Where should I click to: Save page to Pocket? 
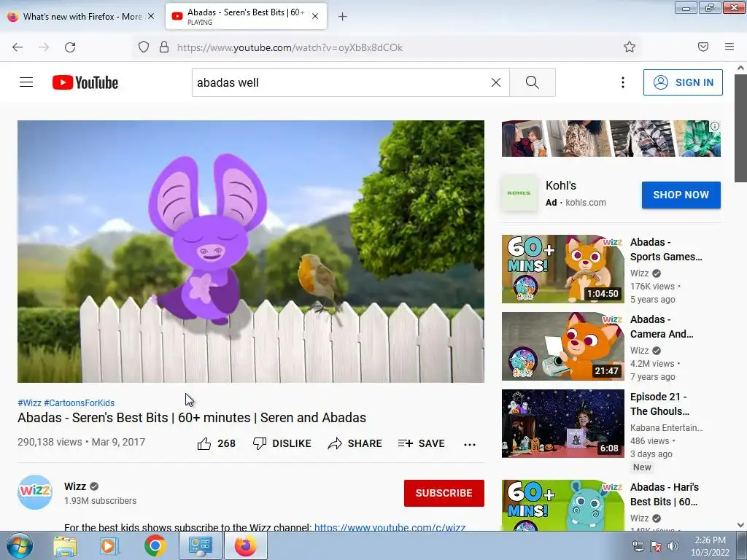[x=703, y=47]
